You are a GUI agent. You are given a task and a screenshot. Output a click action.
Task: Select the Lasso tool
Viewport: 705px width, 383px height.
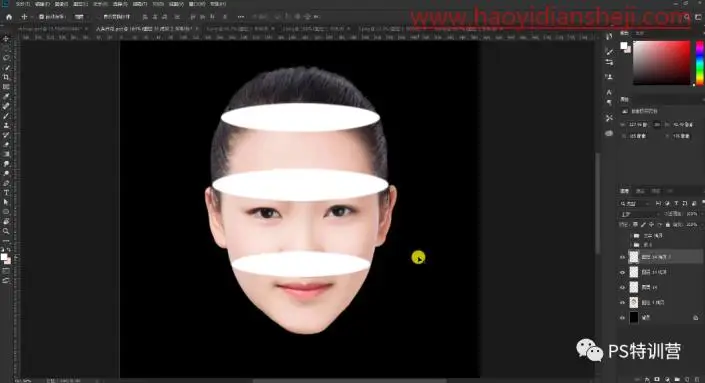tap(6, 58)
